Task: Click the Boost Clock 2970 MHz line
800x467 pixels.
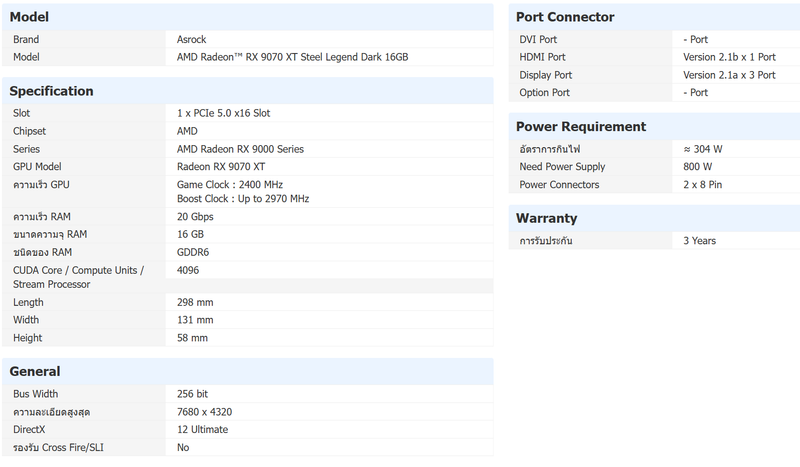Action: pos(243,199)
